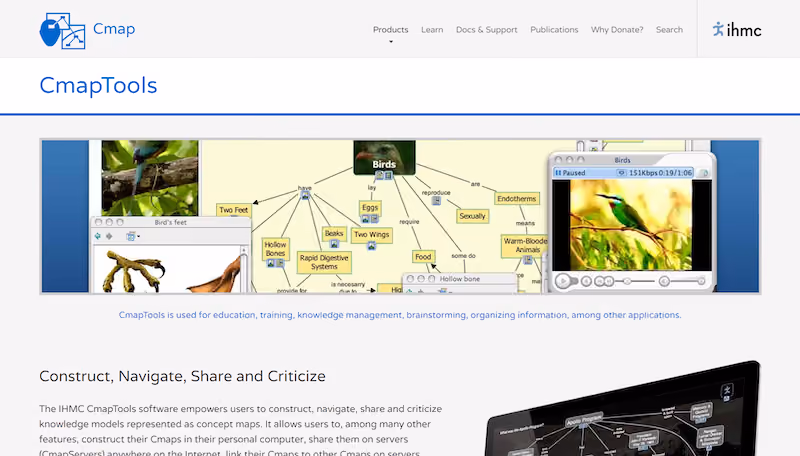This screenshot has height=456, width=800.
Task: Click icon at Birds video player top-right
Action: click(x=704, y=173)
